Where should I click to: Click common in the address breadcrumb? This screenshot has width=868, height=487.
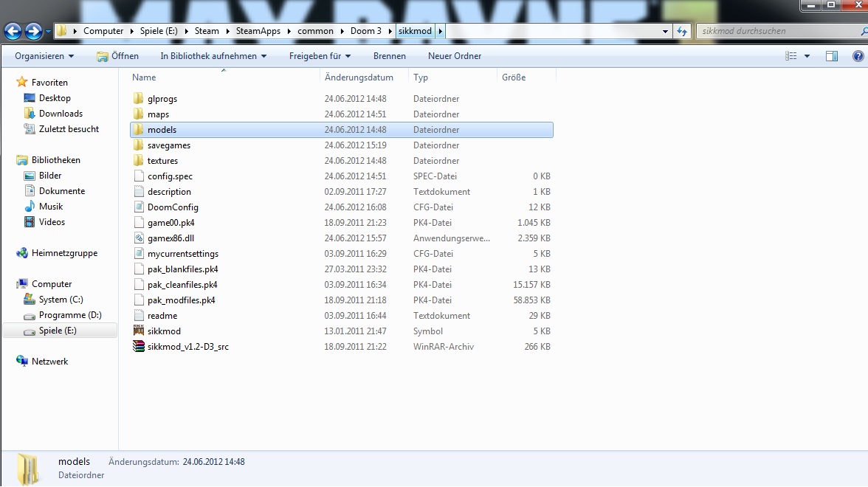[x=315, y=31]
